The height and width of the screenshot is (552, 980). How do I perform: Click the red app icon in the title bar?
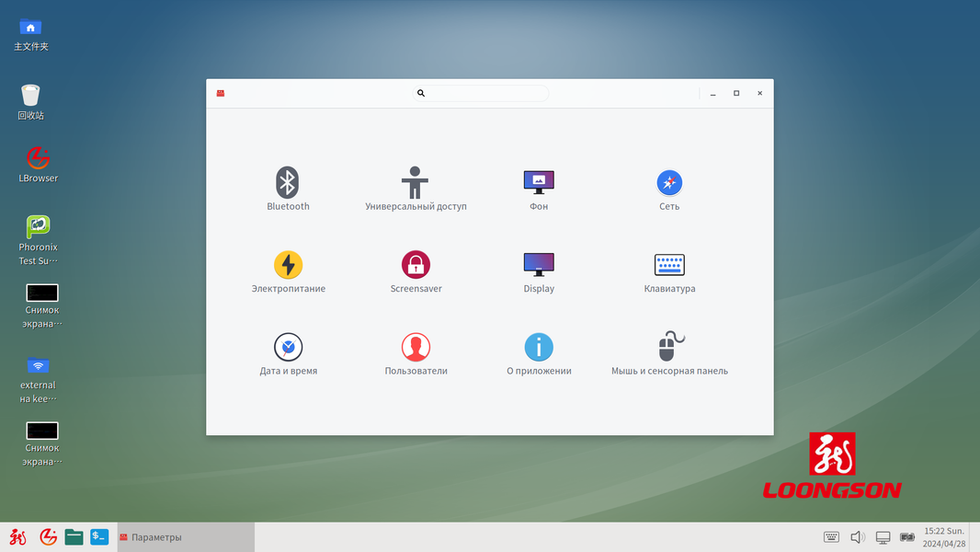(221, 93)
